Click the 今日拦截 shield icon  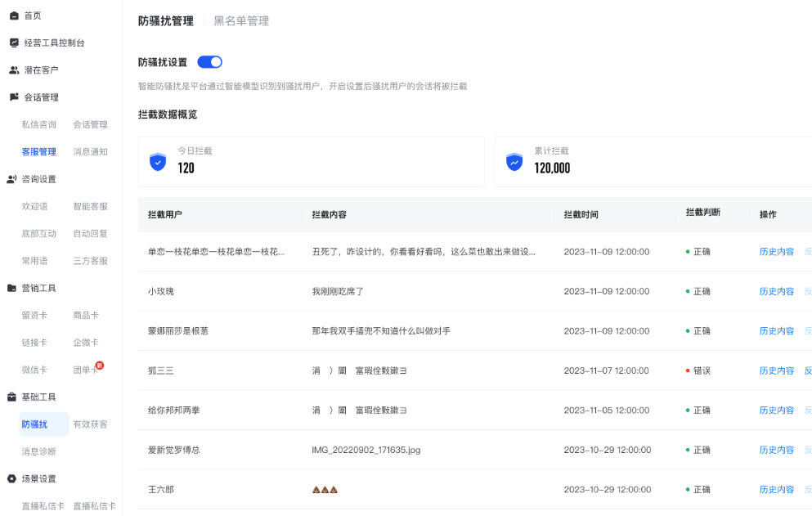coord(158,162)
